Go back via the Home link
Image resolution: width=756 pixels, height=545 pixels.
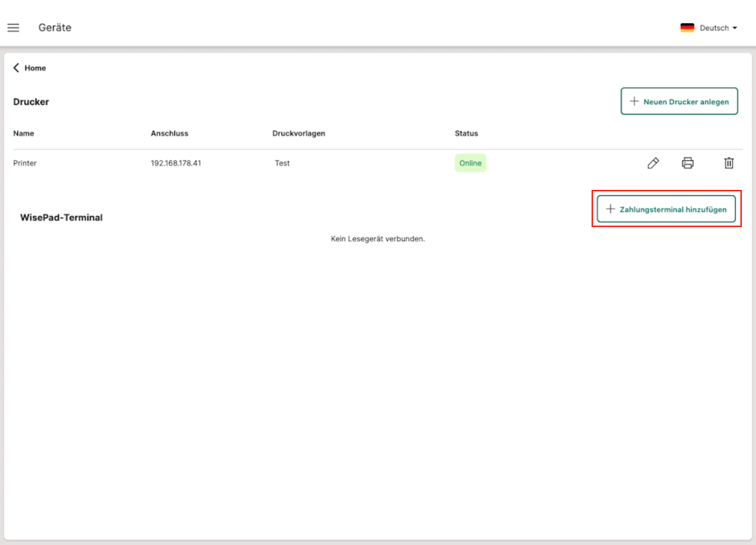tap(35, 68)
